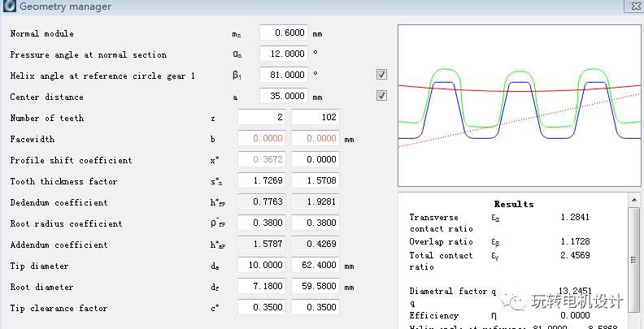The width and height of the screenshot is (644, 329).
Task: Click the tooth profile preview graph
Action: point(519,106)
